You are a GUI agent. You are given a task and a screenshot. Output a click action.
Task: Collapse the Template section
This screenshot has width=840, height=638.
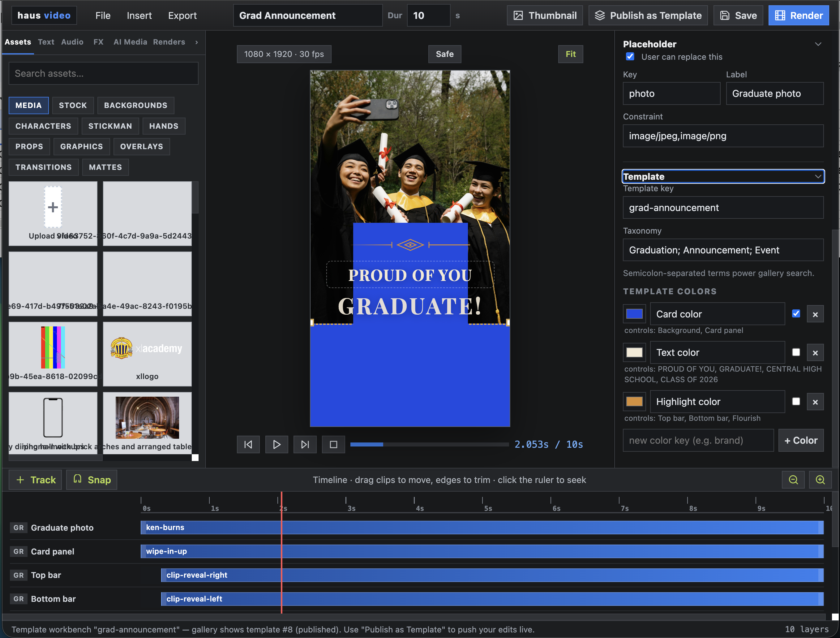[x=818, y=176]
